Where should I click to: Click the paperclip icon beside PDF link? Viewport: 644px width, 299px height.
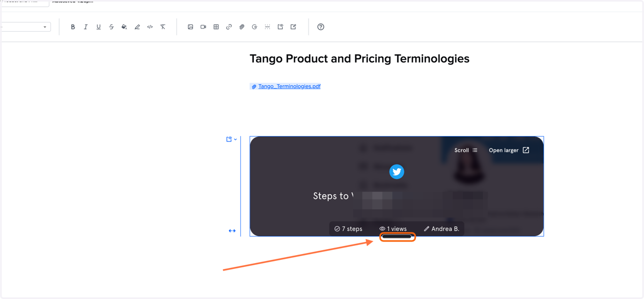254,86
